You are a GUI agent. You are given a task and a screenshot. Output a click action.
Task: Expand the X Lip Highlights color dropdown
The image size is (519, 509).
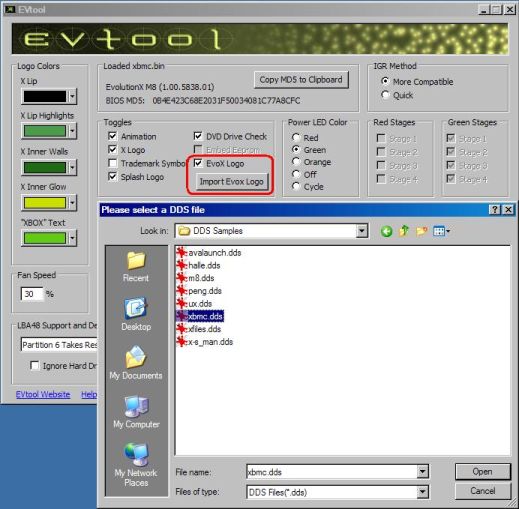pos(72,131)
